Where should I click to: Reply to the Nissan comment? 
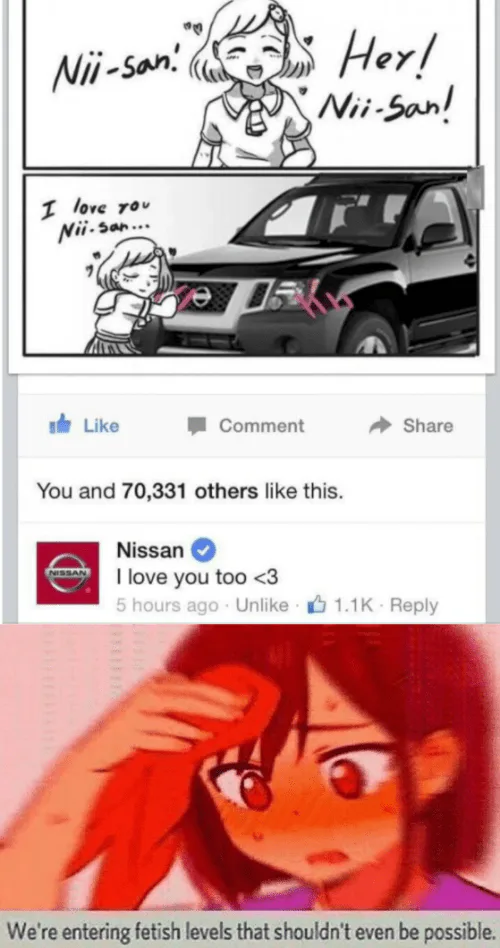414,605
